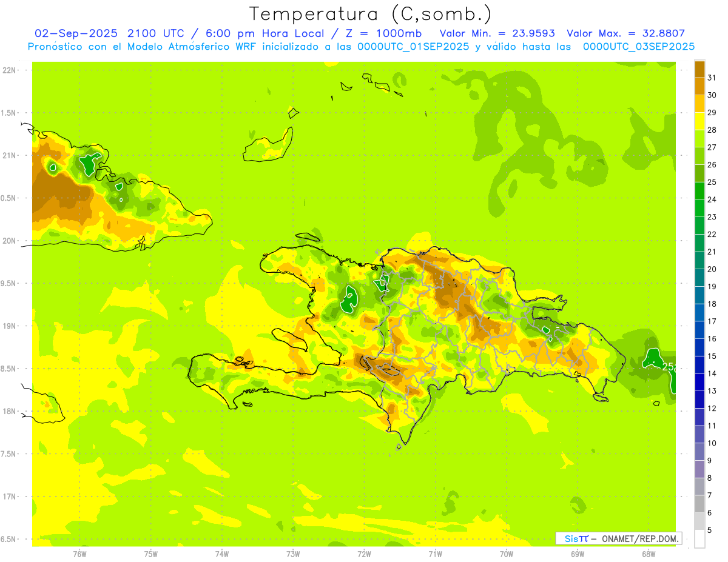
Task: Select the "Valor Max. = 32.8807" value
Action: 625,34
